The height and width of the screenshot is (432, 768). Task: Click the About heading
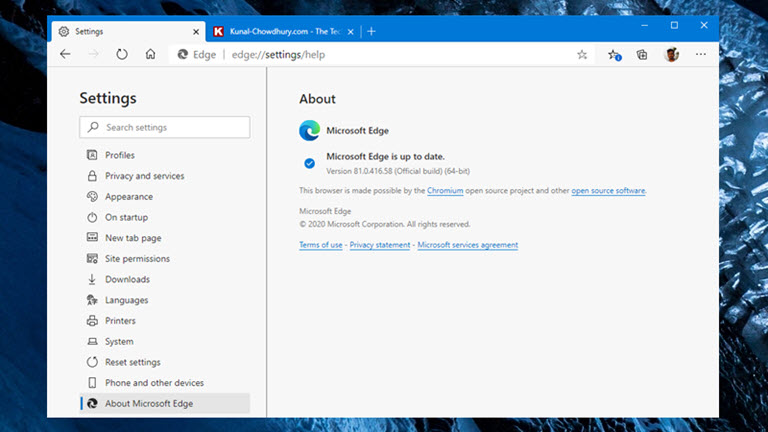click(317, 99)
